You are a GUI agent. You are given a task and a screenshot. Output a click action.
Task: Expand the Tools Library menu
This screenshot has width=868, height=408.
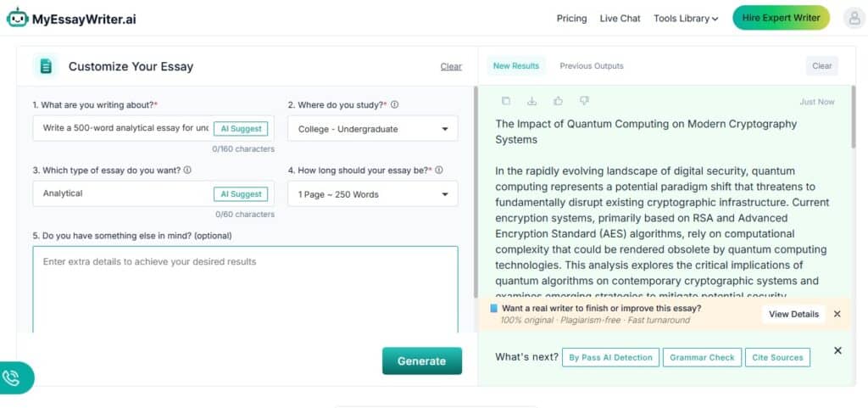(x=686, y=18)
